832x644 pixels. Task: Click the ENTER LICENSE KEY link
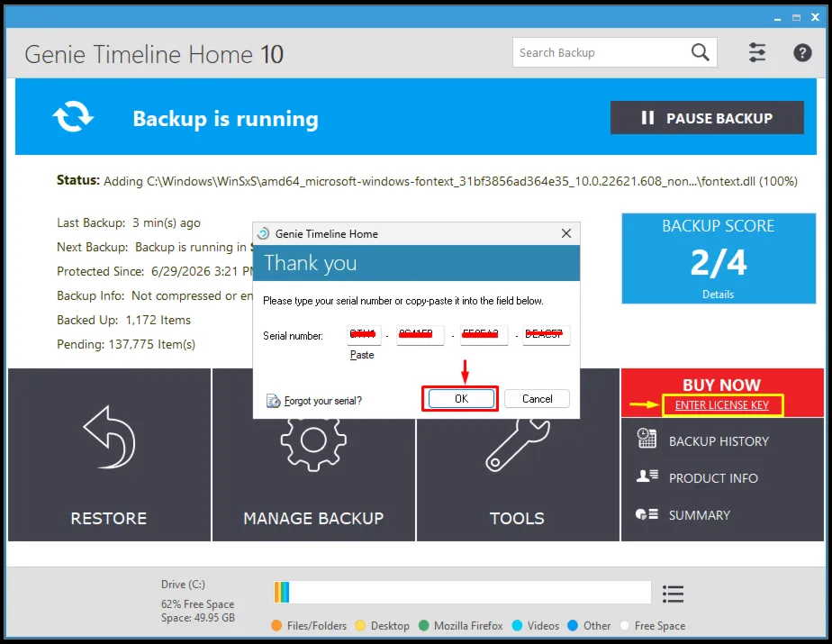pos(721,405)
